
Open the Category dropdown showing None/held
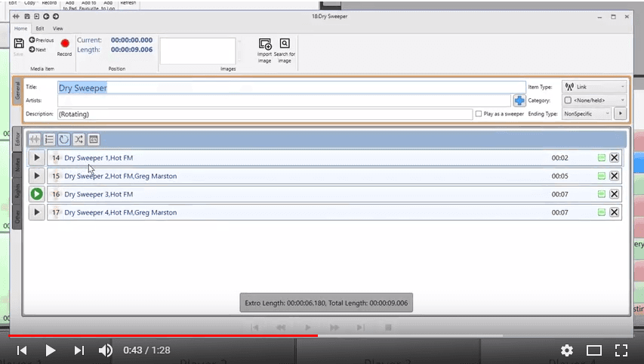[x=594, y=100]
